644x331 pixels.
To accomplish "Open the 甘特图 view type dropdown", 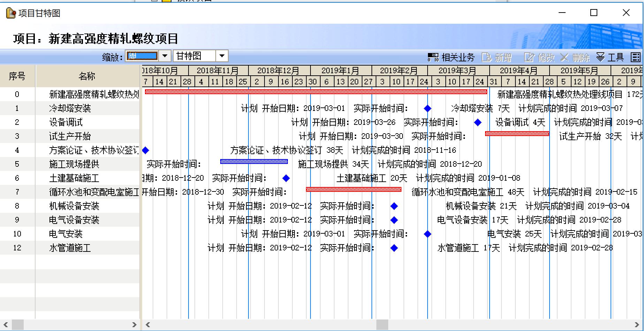I will click(222, 56).
